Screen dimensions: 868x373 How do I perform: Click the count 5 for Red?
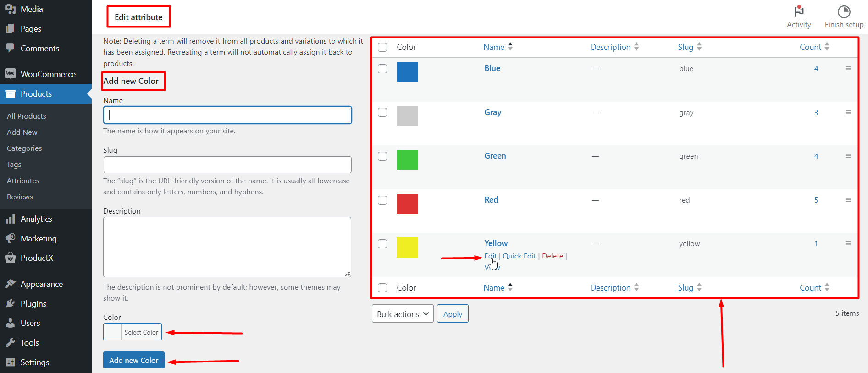(x=816, y=200)
